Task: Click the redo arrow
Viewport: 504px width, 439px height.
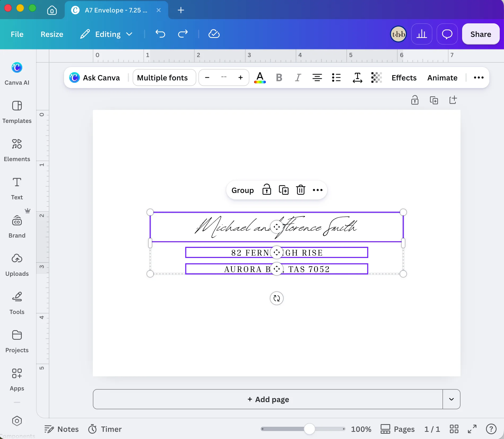Action: [183, 34]
